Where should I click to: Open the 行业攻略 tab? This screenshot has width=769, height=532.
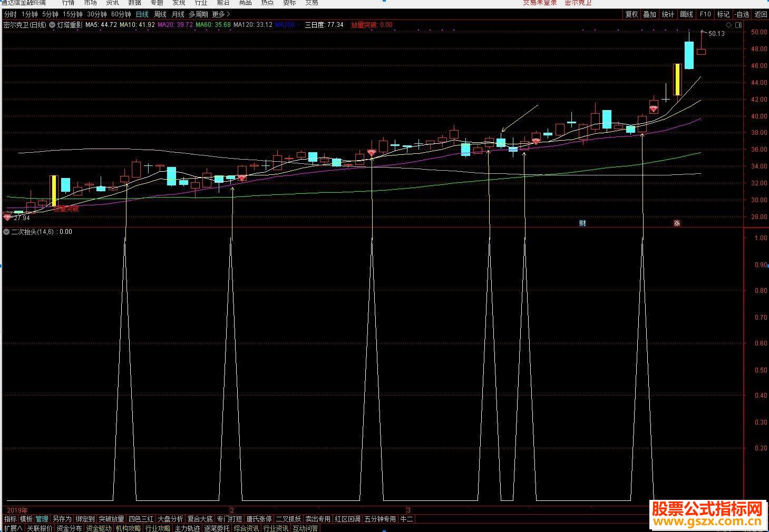158,528
